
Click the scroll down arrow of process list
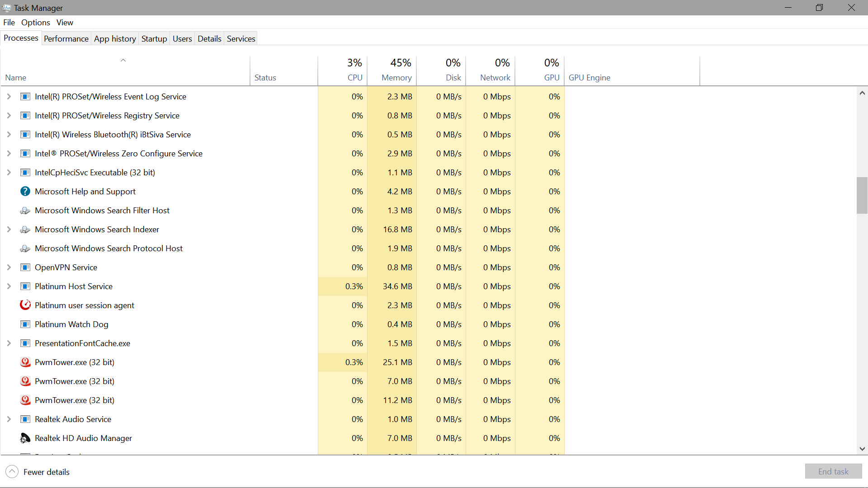[862, 449]
